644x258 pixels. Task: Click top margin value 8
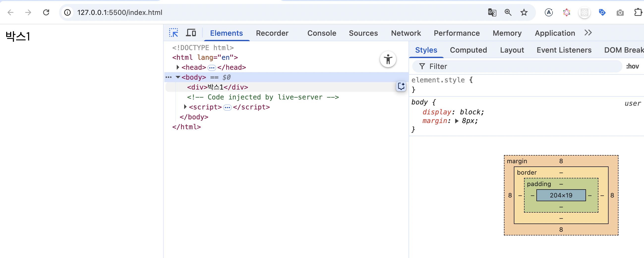[x=561, y=161]
